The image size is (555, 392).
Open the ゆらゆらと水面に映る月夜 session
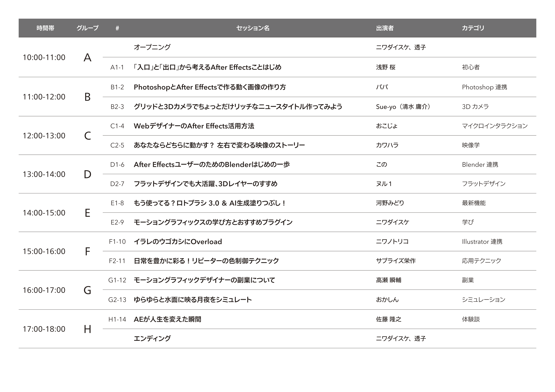[193, 300]
